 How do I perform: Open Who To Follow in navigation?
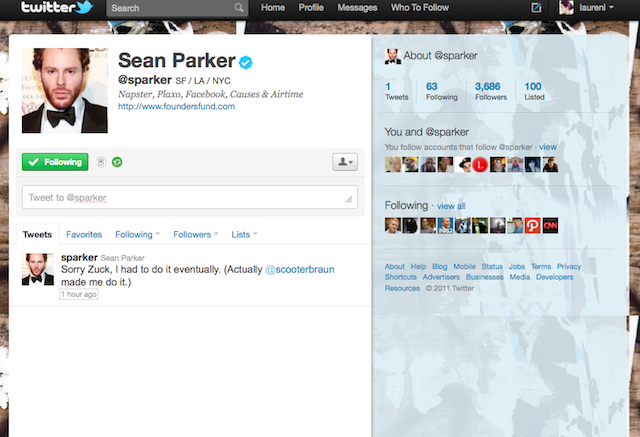420,7
